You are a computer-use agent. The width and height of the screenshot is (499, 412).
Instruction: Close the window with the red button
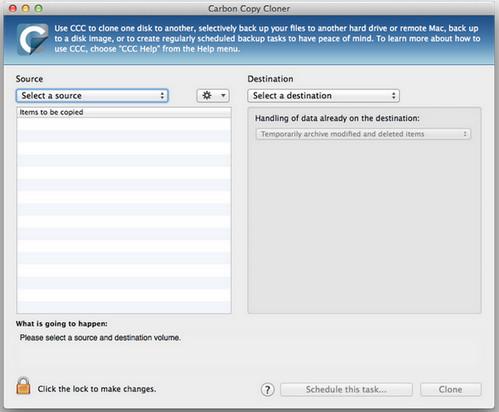pos(13,8)
